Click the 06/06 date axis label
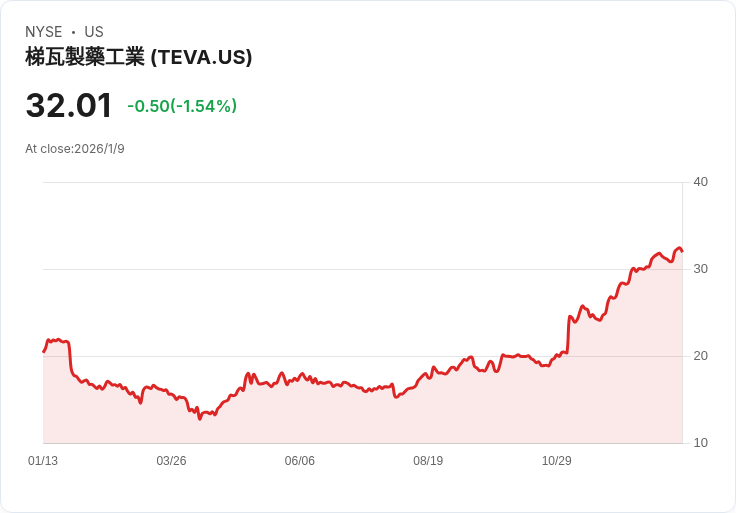The image size is (736, 513). (x=299, y=461)
